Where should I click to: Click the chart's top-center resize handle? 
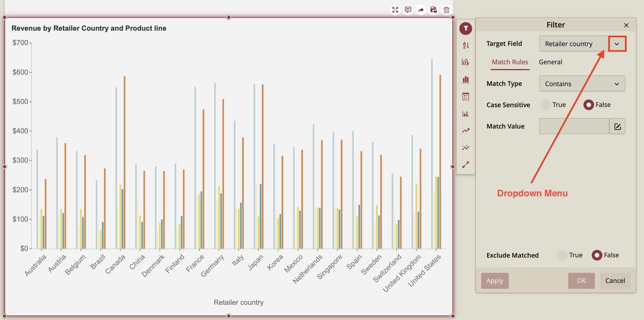click(x=229, y=17)
